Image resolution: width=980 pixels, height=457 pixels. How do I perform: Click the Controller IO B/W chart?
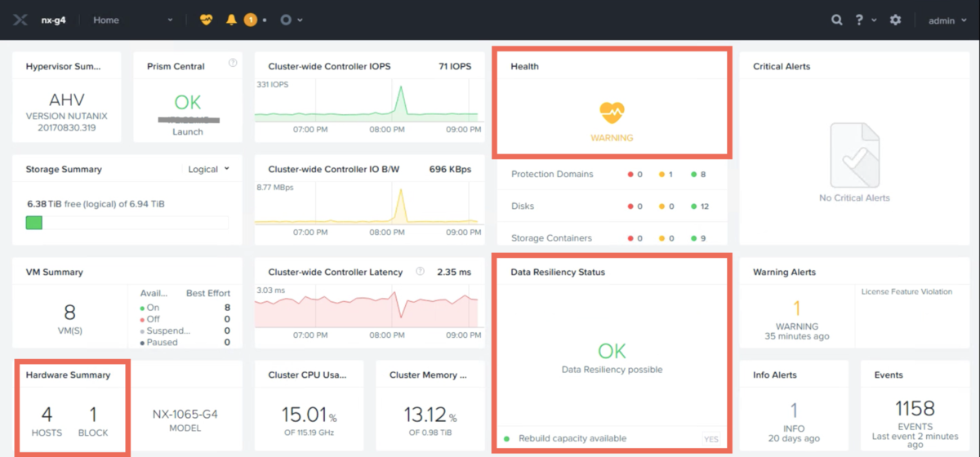point(368,204)
